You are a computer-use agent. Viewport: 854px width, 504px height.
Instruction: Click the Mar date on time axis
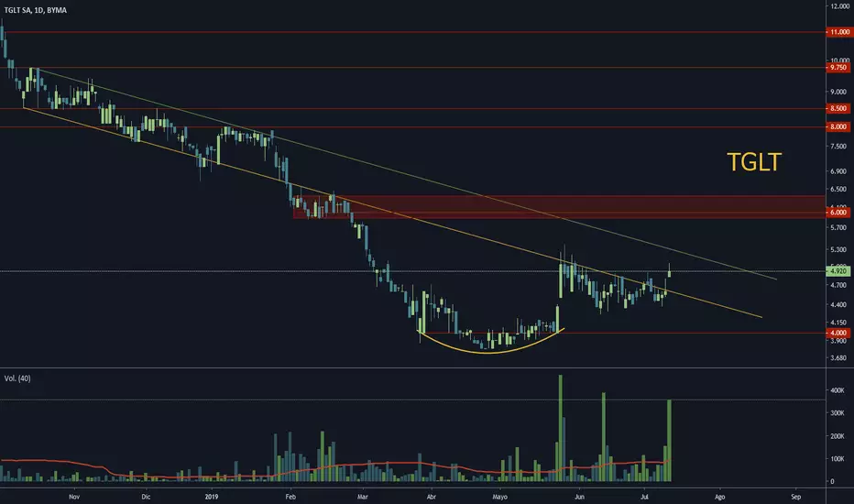coord(362,497)
